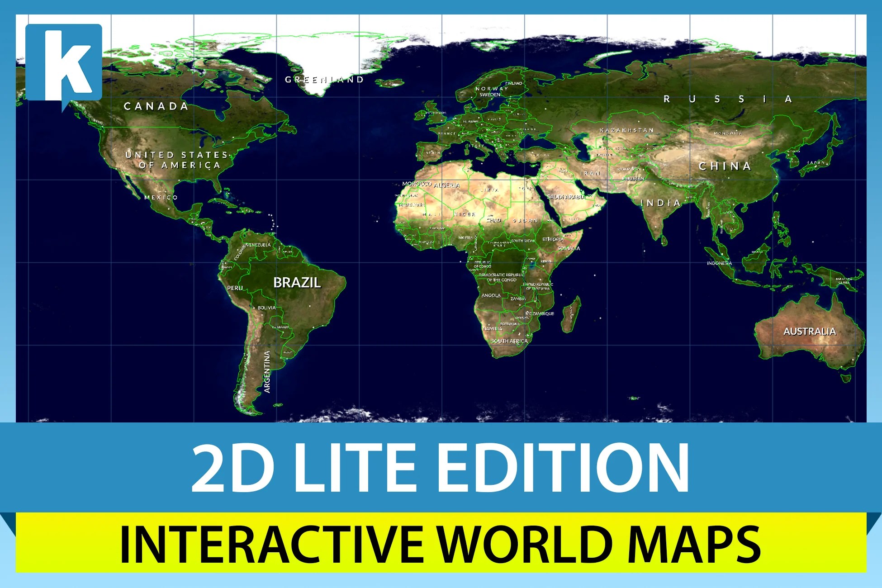Click the Mexico label
This screenshot has width=882, height=588.
point(161,197)
